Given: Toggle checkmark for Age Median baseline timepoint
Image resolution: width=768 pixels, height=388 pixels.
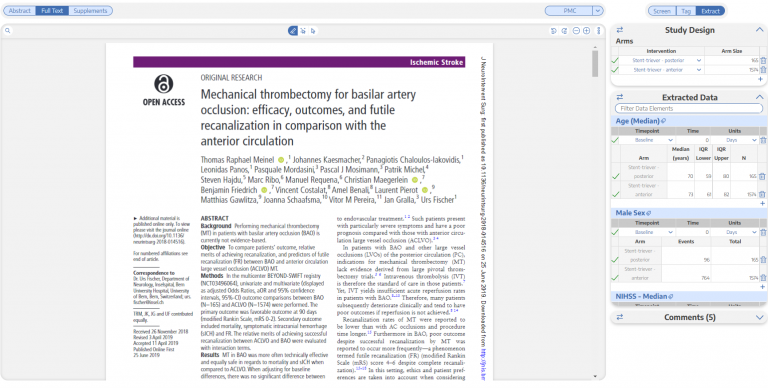Looking at the screenshot, I should point(615,140).
